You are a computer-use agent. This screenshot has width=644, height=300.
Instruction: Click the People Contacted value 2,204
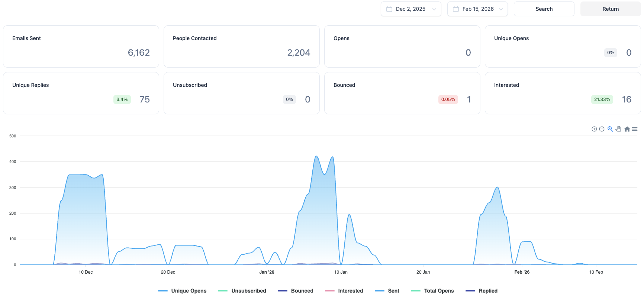299,53
